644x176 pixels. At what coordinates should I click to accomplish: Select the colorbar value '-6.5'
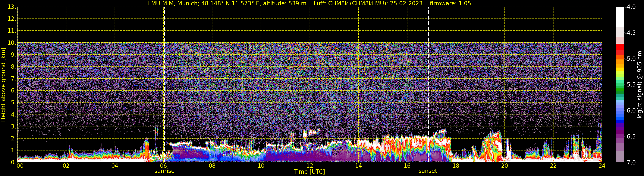tap(630, 136)
